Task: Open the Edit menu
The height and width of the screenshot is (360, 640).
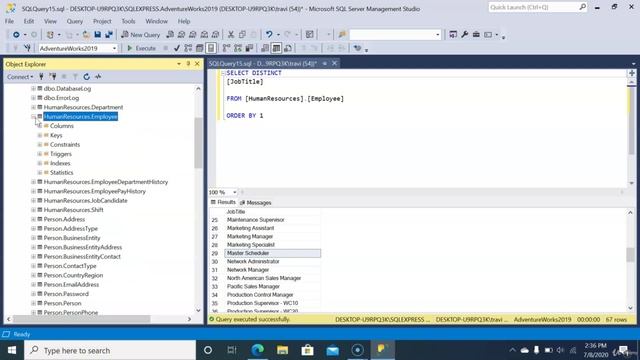Action: [29, 21]
